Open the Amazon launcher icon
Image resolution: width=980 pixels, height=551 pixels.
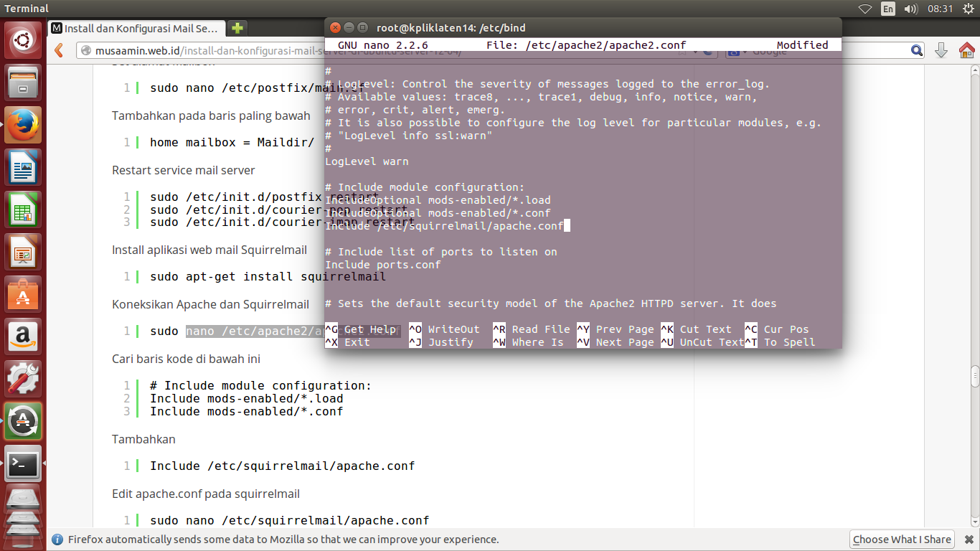[24, 337]
